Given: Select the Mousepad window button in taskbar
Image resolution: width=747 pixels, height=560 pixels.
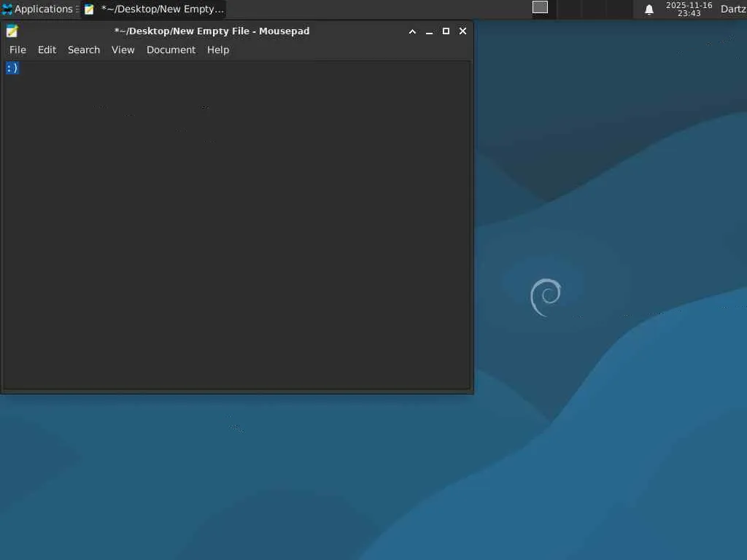Looking at the screenshot, I should pos(153,9).
